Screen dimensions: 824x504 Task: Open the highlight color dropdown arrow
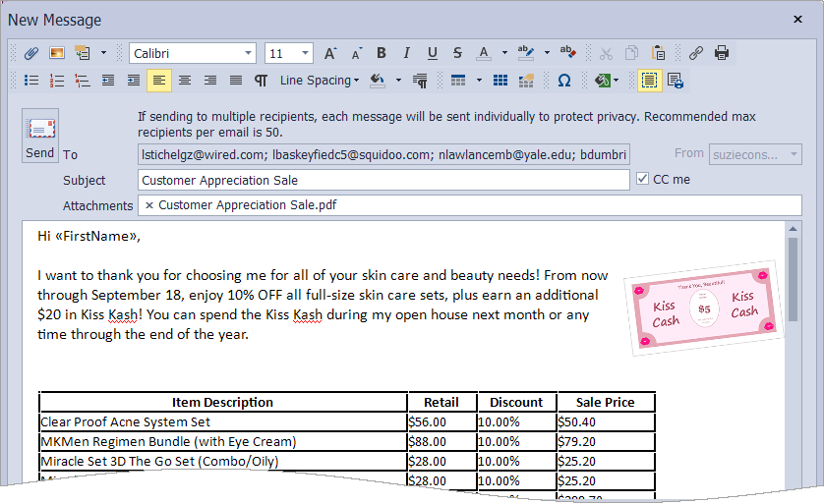pos(547,53)
